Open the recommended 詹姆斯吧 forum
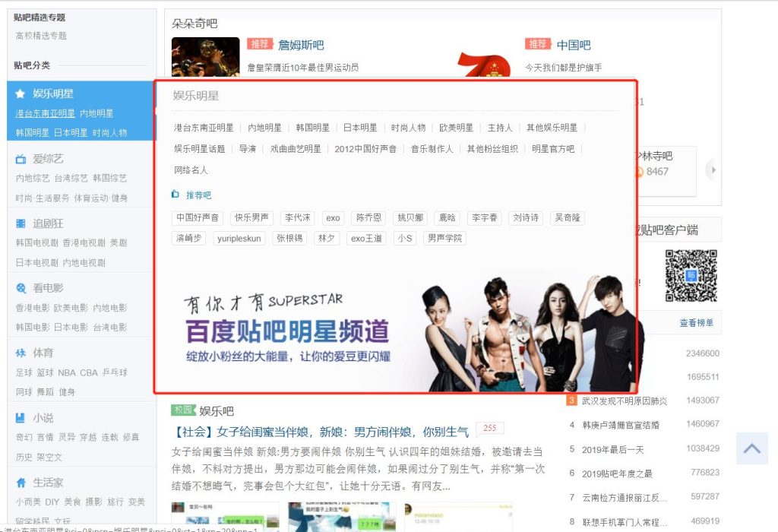Viewport: 778px width, 532px height. tap(301, 44)
